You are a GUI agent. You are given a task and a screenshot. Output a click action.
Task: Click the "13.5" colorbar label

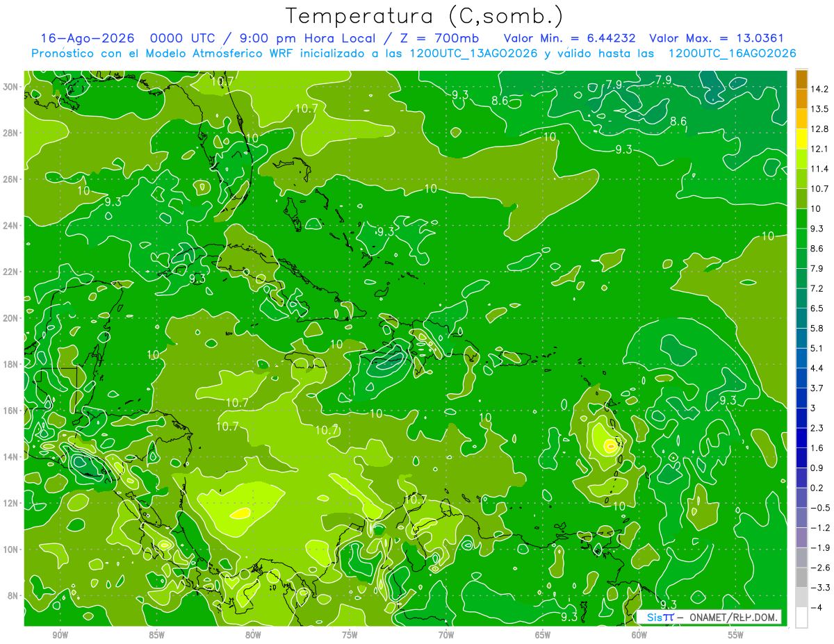820,108
